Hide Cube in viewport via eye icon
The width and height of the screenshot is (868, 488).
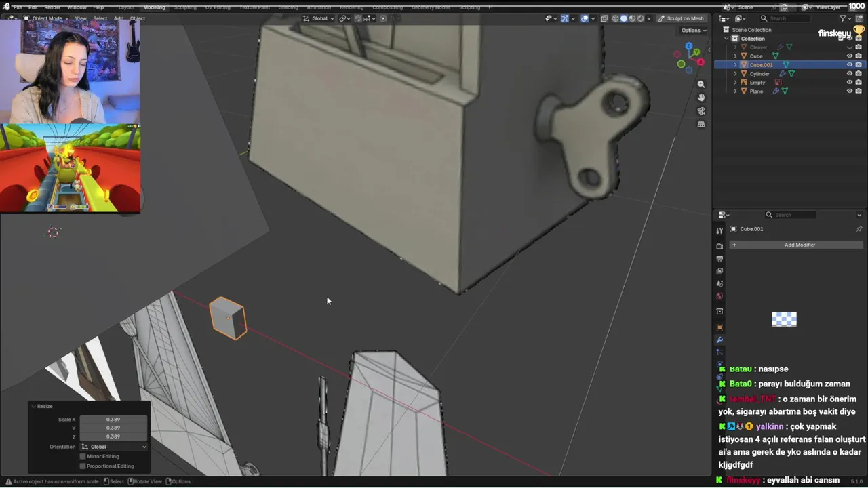coord(849,56)
